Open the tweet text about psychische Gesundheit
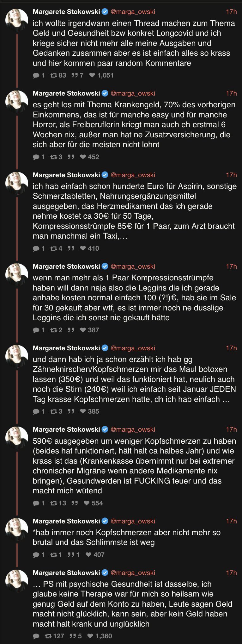Image resolution: width=242 pixels, height=644 pixels. click(133, 604)
